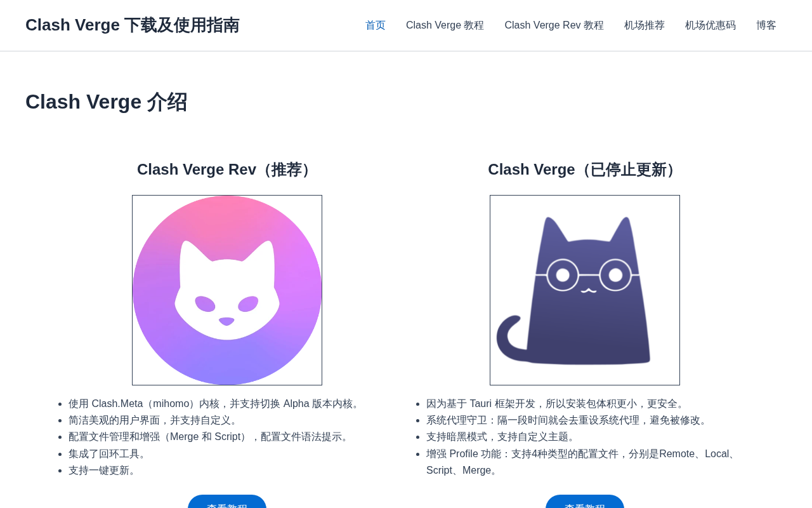Select the 机场优惠码 navigation link
812x508 pixels.
coord(710,25)
